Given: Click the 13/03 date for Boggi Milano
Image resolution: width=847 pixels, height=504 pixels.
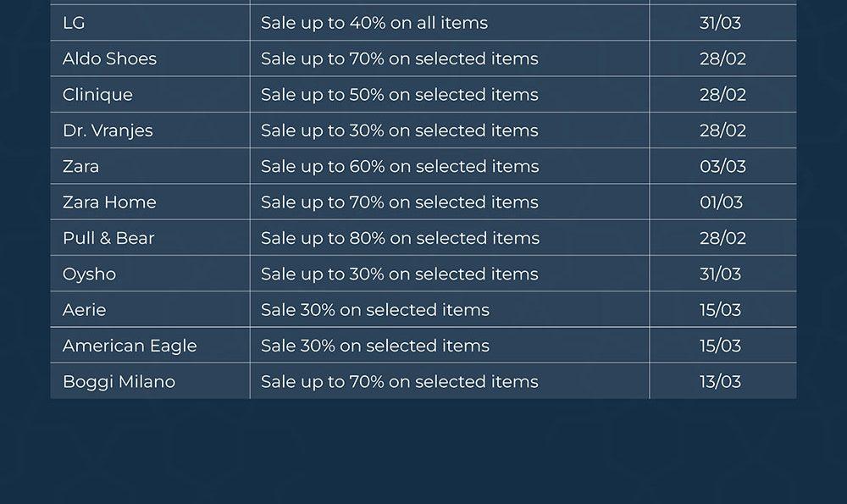Looking at the screenshot, I should coord(720,382).
